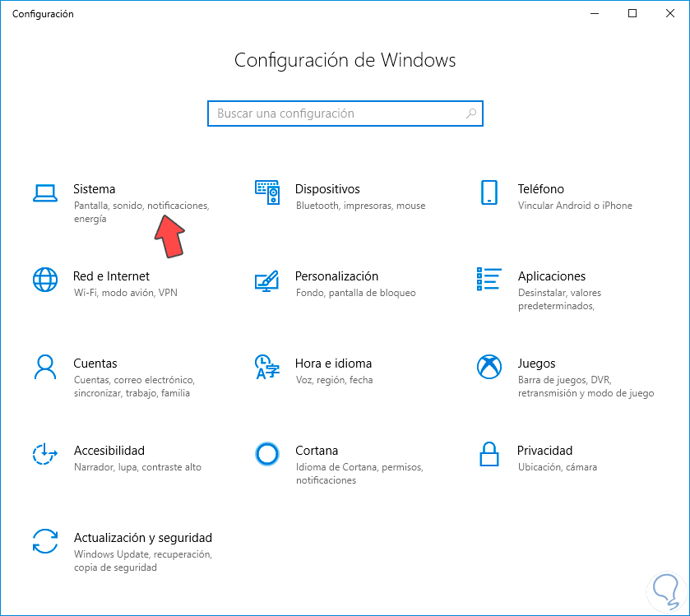Screen dimensions: 690x616
Task: Open the Sistema settings link
Action: click(x=94, y=189)
